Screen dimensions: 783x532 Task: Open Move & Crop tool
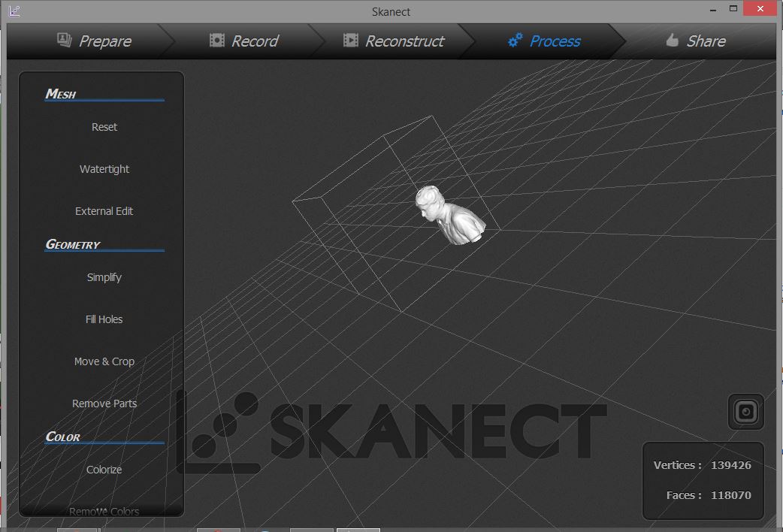click(104, 361)
